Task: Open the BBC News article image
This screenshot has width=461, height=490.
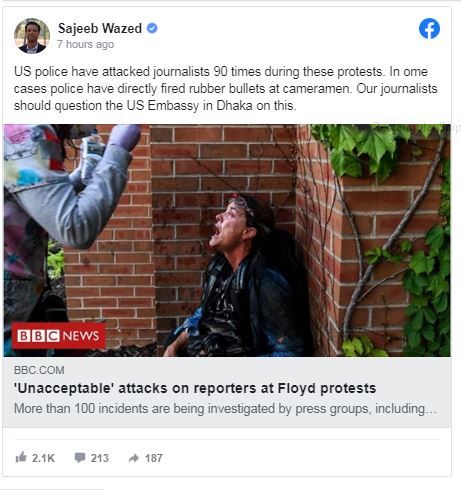Action: click(227, 240)
